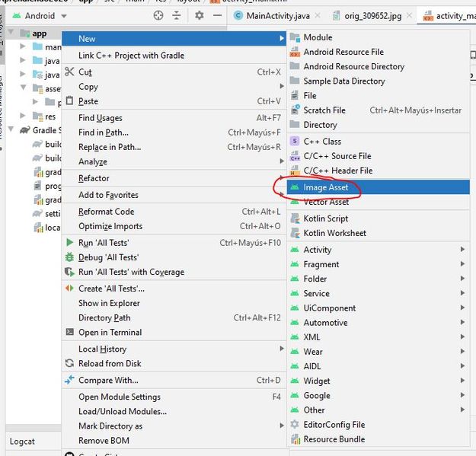Click the Compare With icon
The height and width of the screenshot is (456, 476).
(69, 380)
